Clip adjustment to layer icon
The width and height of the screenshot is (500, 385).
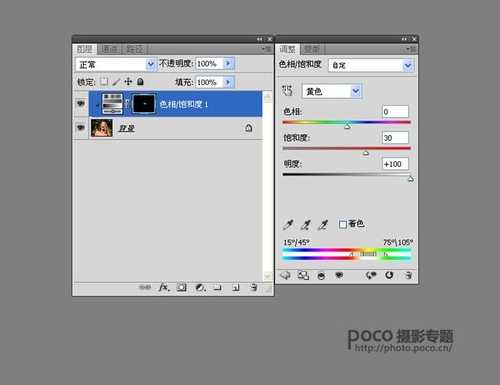[x=321, y=276]
